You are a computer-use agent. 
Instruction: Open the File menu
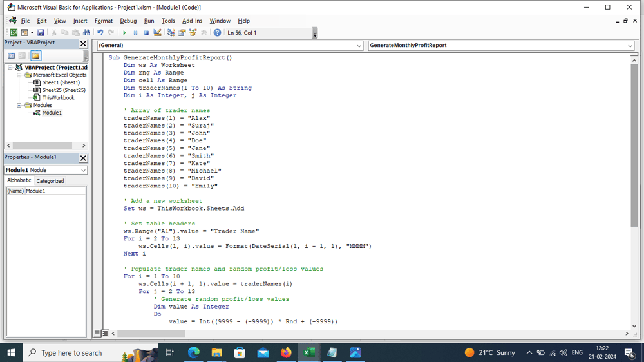[26, 21]
